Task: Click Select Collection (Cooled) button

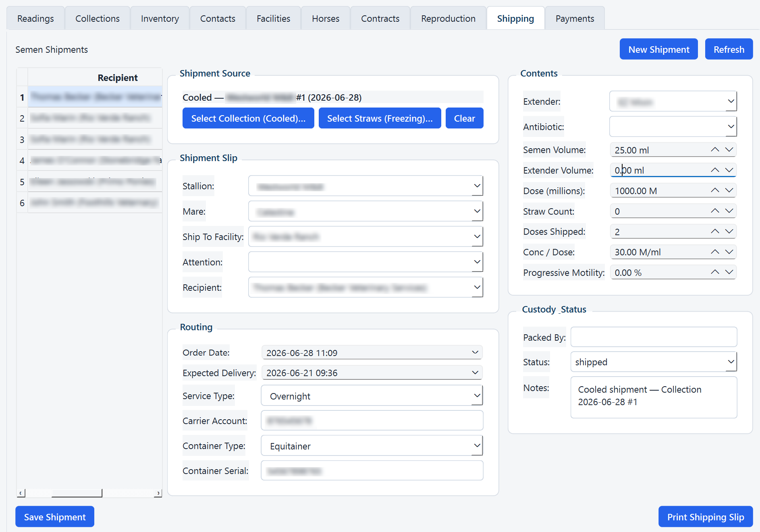Action: 248,118
